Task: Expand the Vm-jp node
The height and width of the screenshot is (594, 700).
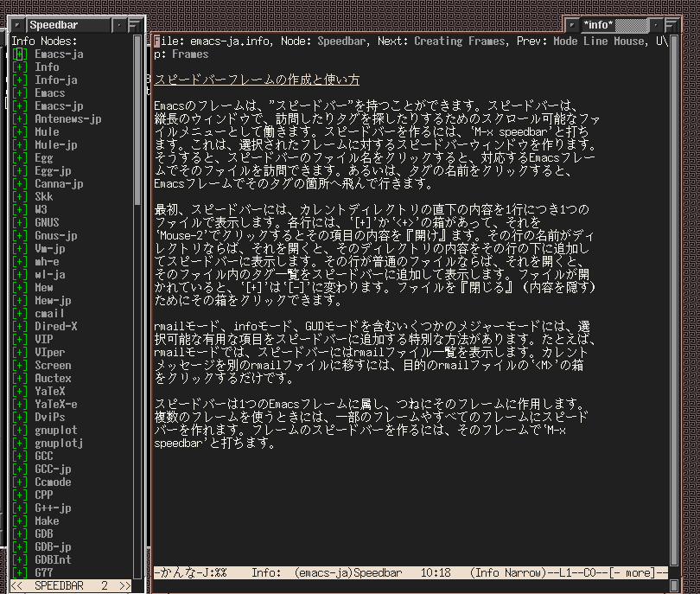Action: tap(20, 248)
